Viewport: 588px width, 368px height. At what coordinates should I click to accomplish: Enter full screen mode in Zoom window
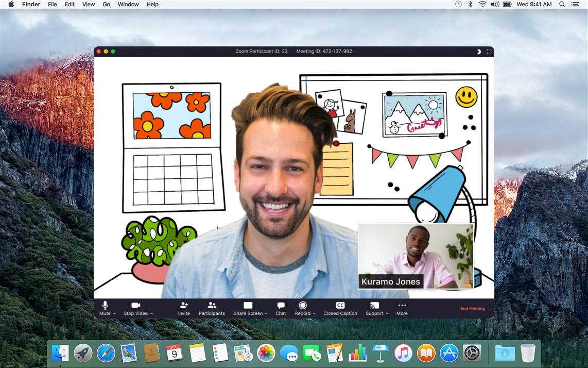coord(489,52)
